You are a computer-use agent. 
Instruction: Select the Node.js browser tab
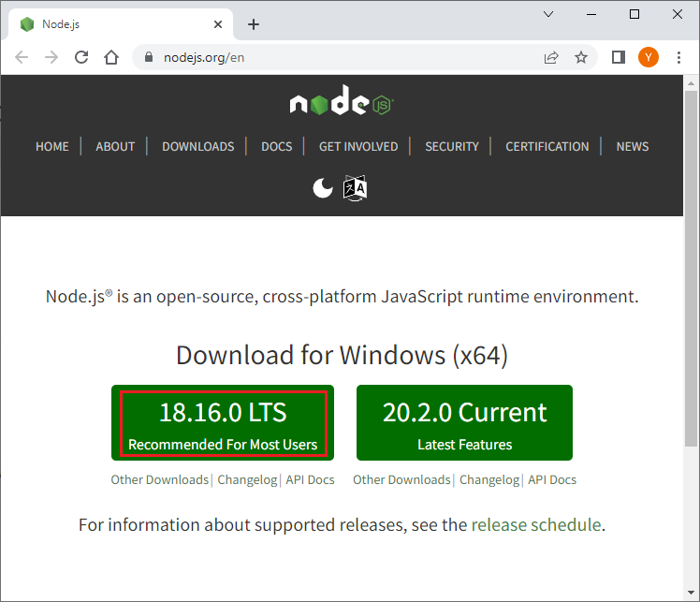[x=121, y=24]
